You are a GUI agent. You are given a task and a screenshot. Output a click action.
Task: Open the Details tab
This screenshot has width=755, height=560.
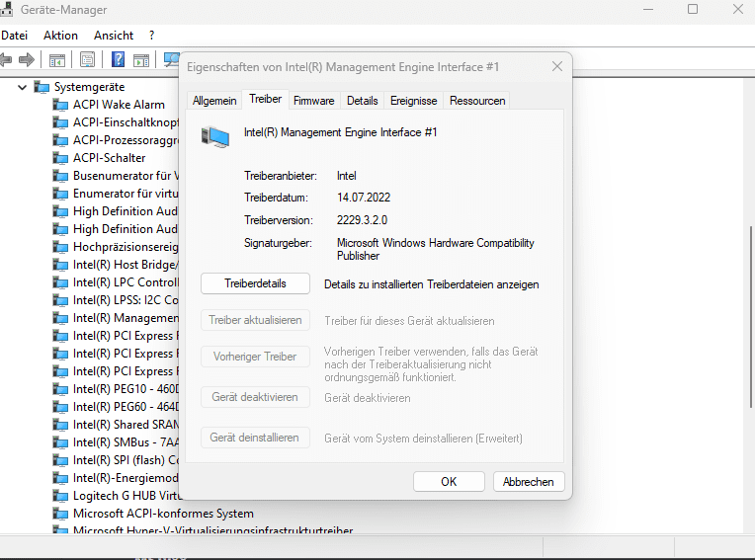point(362,101)
